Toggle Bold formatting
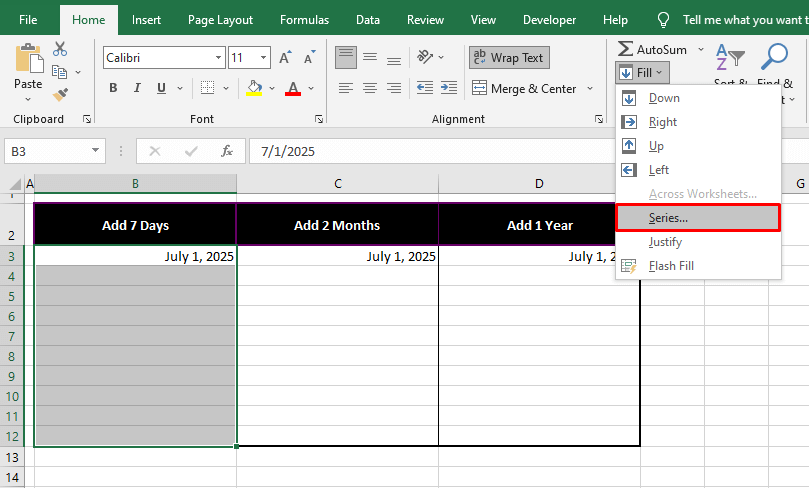 [x=113, y=88]
